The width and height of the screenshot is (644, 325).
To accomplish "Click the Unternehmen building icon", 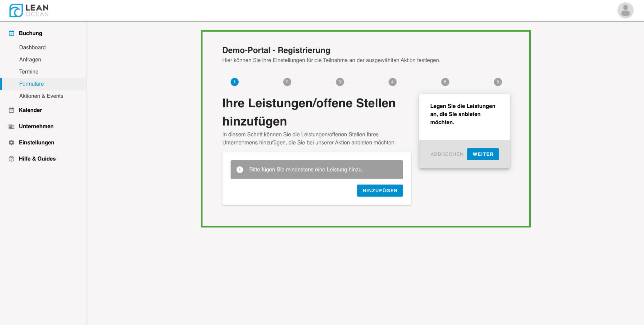I will [11, 126].
